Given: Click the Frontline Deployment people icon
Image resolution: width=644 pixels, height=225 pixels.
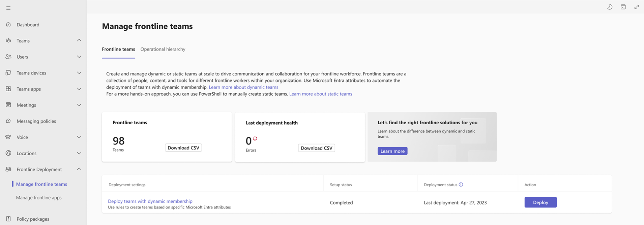Looking at the screenshot, I should [x=8, y=169].
